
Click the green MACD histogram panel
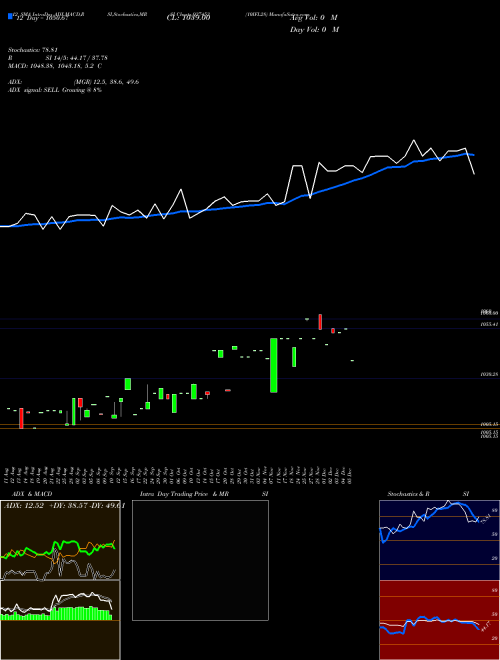60,620
